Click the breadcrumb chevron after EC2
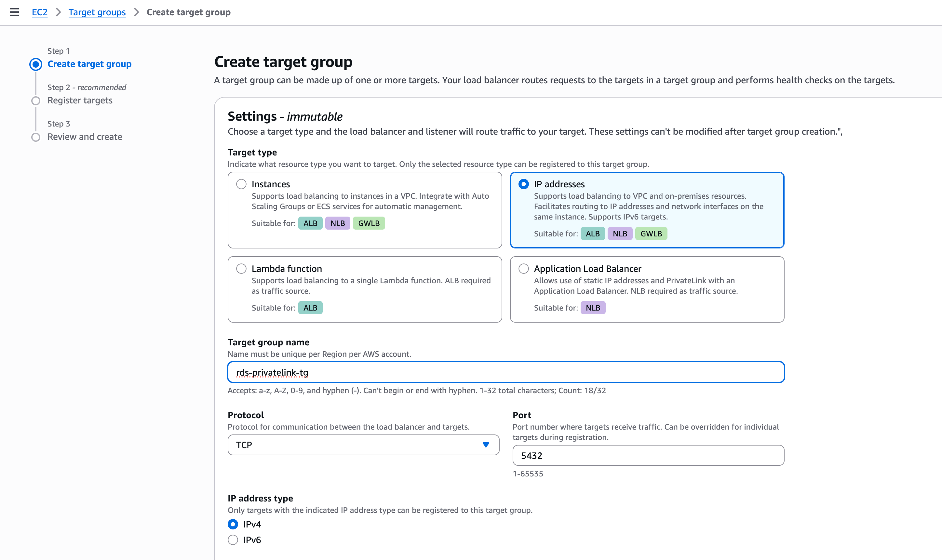 [x=59, y=12]
